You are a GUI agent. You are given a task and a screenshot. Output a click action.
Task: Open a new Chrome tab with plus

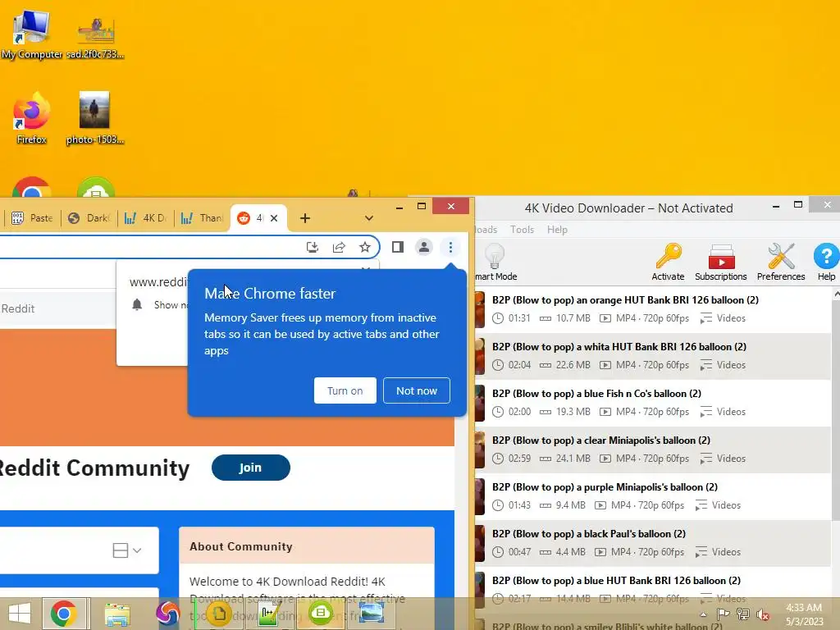[x=305, y=218]
